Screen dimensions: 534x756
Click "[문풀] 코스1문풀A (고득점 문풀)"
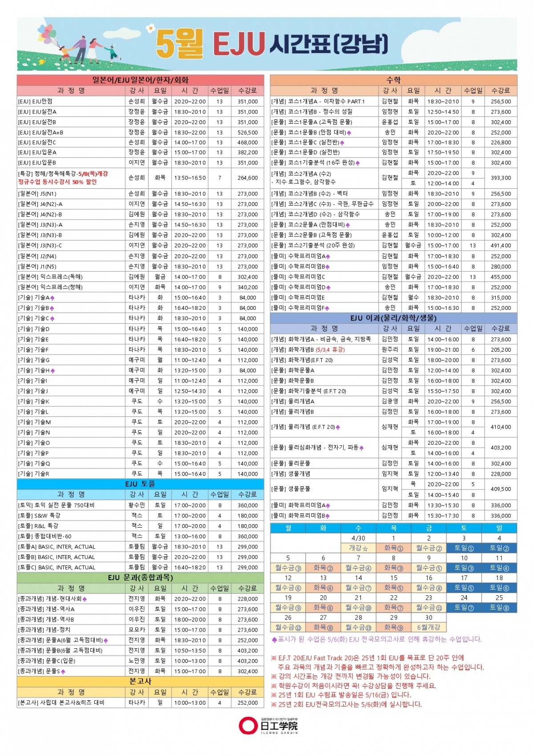pos(311,122)
